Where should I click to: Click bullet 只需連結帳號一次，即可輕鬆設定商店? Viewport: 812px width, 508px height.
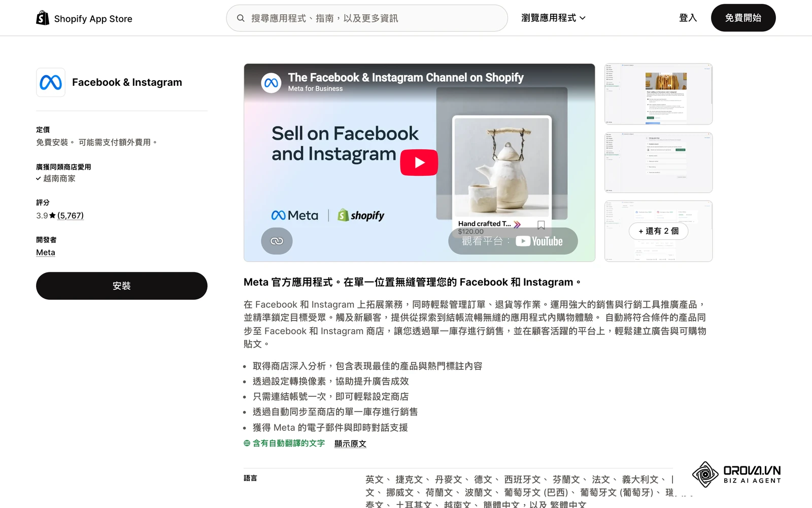click(x=331, y=396)
